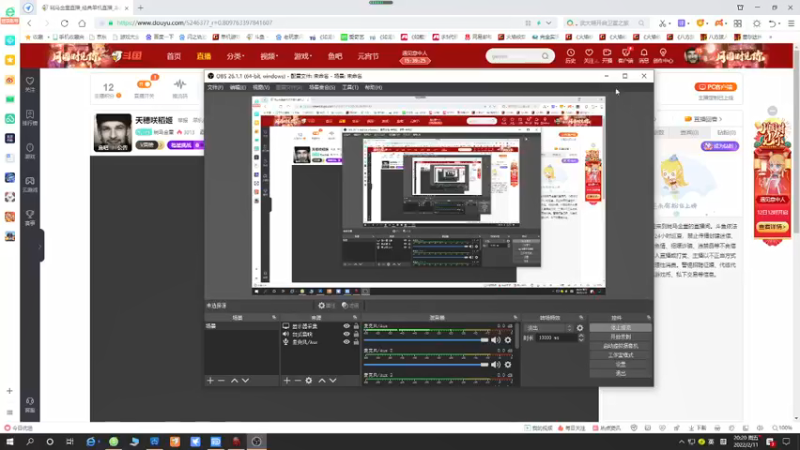Open OBS Tools menu
Screen dimensions: 800x450
[x=350, y=87]
